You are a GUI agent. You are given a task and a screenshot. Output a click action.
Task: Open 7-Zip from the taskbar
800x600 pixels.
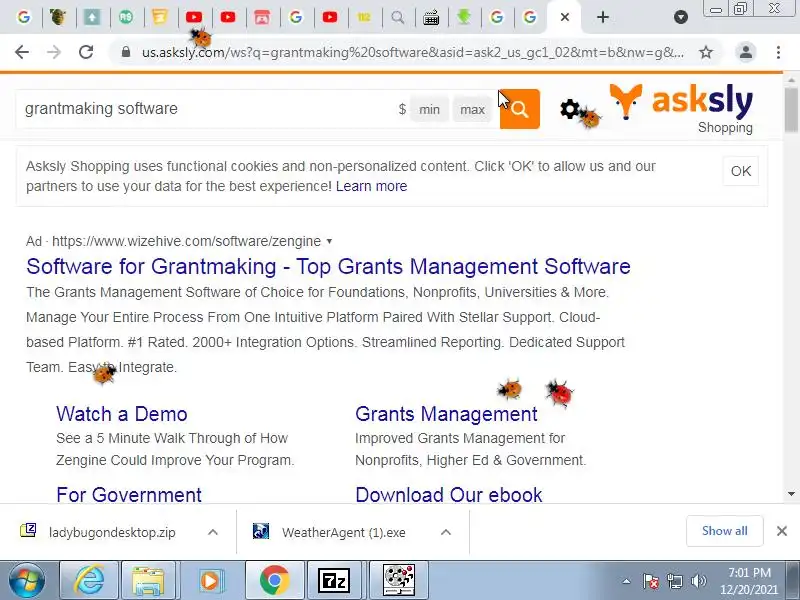334,580
